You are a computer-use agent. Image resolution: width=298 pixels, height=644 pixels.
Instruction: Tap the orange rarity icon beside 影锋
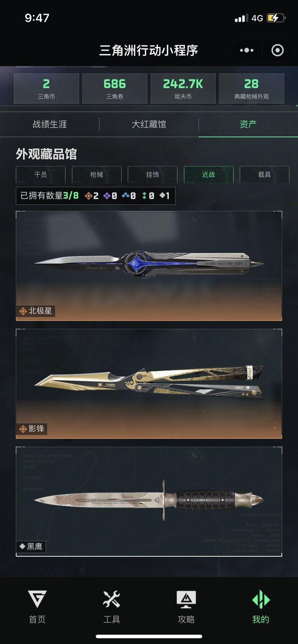[x=23, y=429]
